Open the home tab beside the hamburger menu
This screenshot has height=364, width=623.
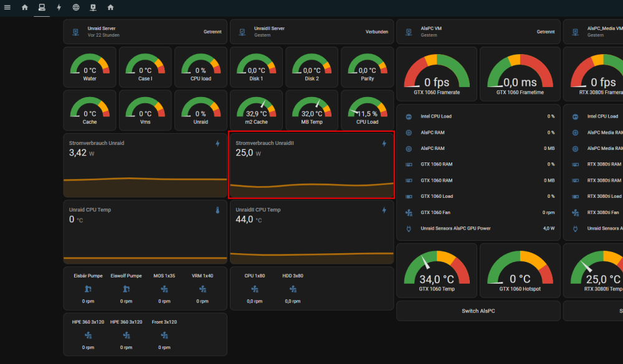(25, 7)
